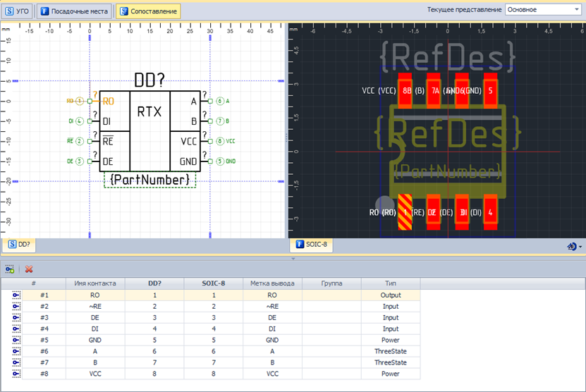Select pin icon of row #3

tap(16, 318)
